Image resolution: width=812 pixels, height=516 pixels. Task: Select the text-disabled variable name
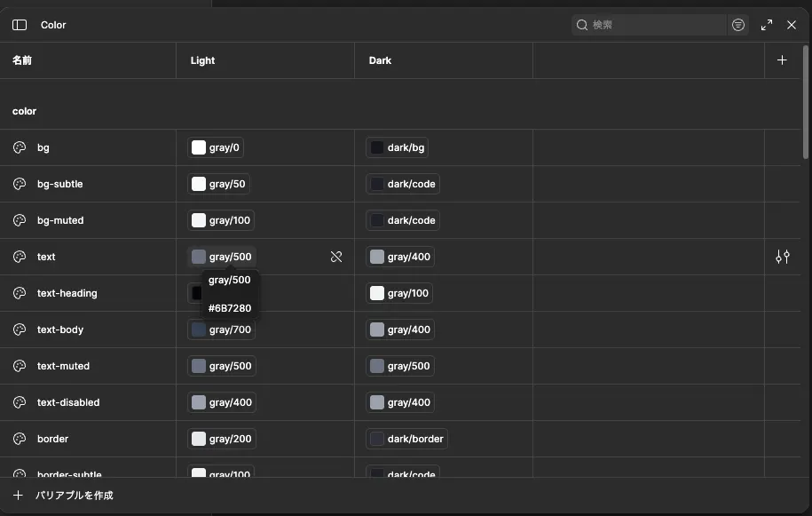tap(68, 402)
